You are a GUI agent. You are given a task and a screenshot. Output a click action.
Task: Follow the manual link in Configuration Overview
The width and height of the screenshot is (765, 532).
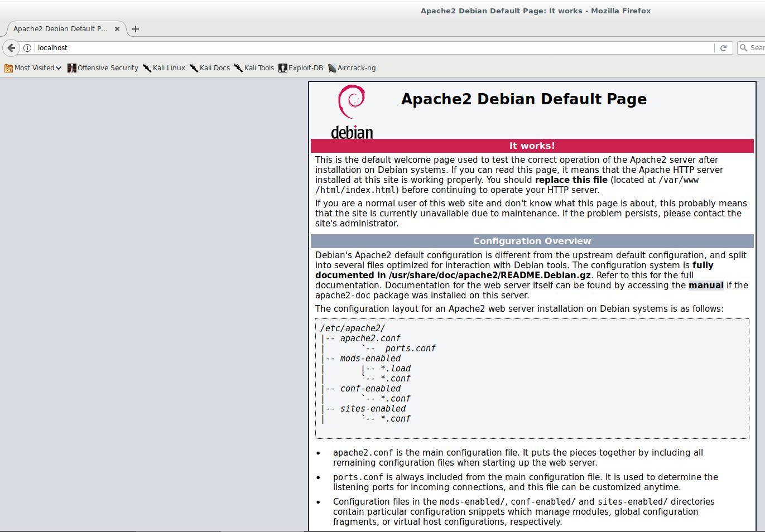pyautogui.click(x=705, y=286)
